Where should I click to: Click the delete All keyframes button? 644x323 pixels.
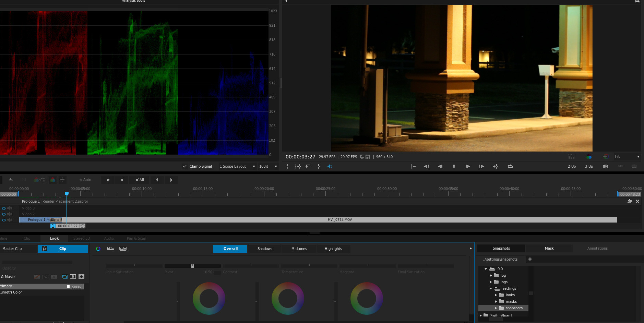[x=140, y=180]
